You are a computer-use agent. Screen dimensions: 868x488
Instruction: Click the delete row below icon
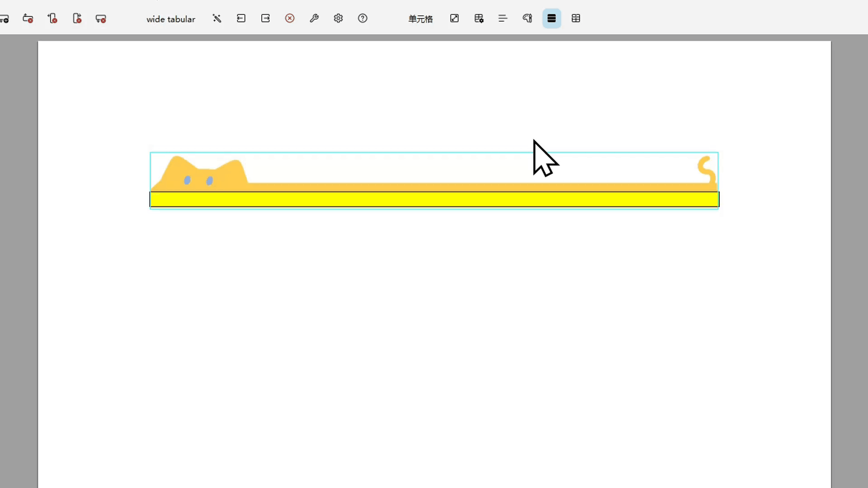[101, 19]
